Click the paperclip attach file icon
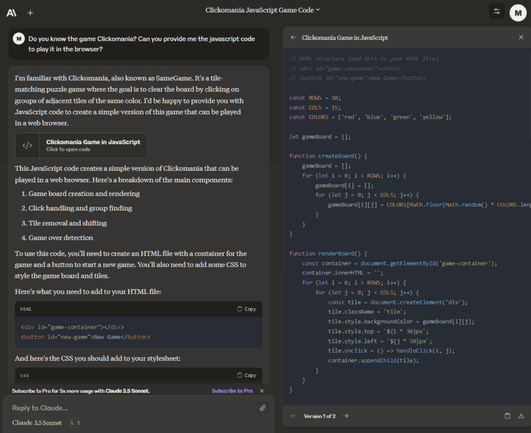 (262, 408)
